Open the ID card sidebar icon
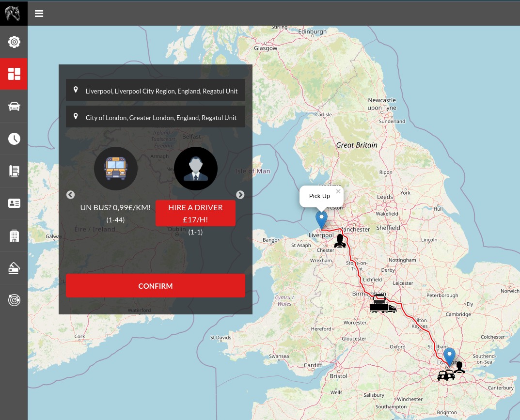 [x=14, y=203]
